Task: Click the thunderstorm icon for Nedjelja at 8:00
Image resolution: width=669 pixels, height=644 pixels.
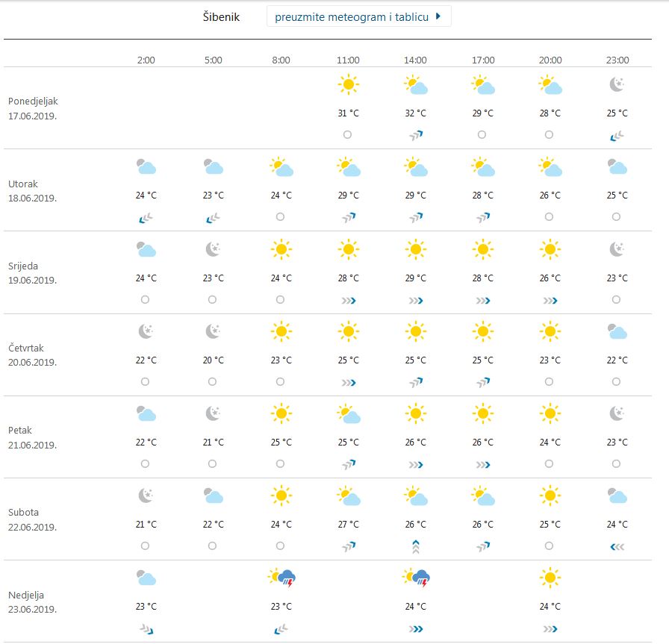Action: pyautogui.click(x=281, y=578)
